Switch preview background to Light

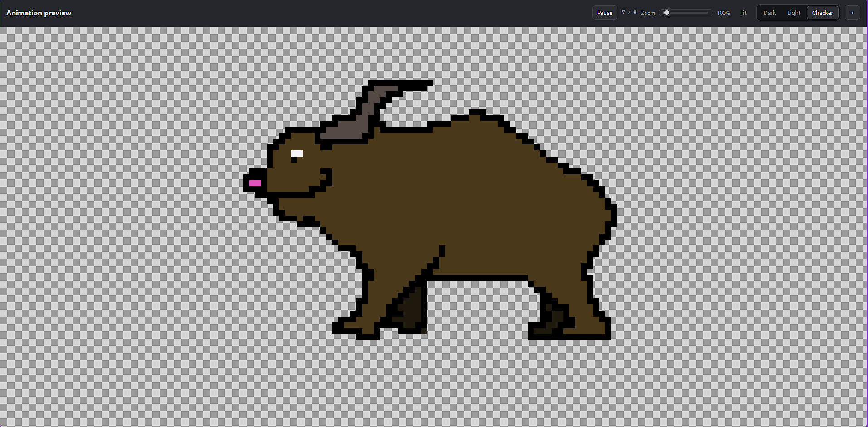point(794,13)
